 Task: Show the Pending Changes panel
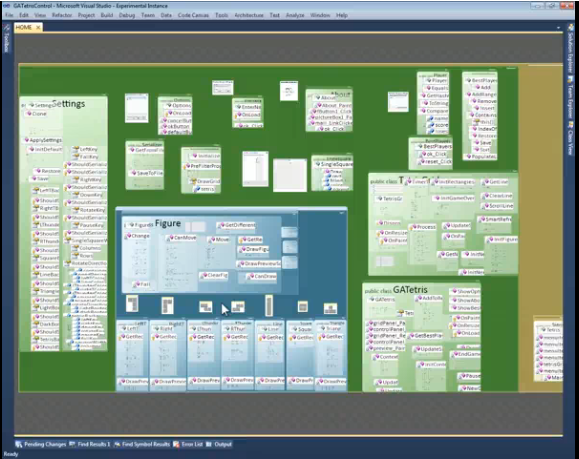tap(45, 445)
